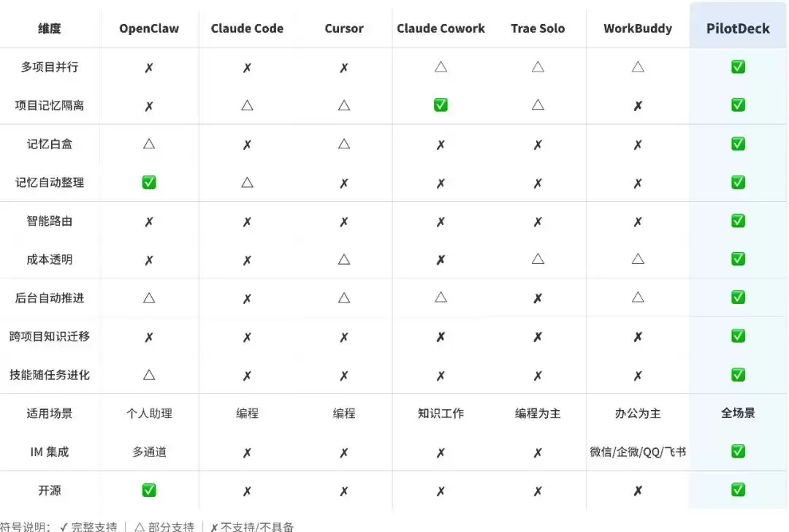The width and height of the screenshot is (789, 532).
Task: Click OpenClaw green check in 开源 row
Action: [x=149, y=490]
